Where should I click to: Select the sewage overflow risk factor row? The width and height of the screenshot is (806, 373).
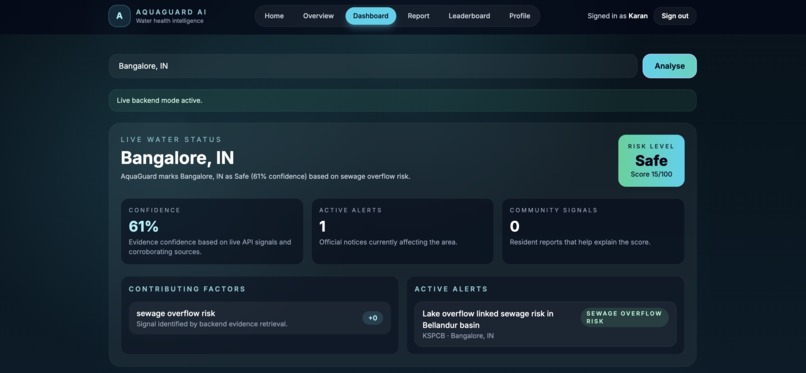click(x=260, y=318)
